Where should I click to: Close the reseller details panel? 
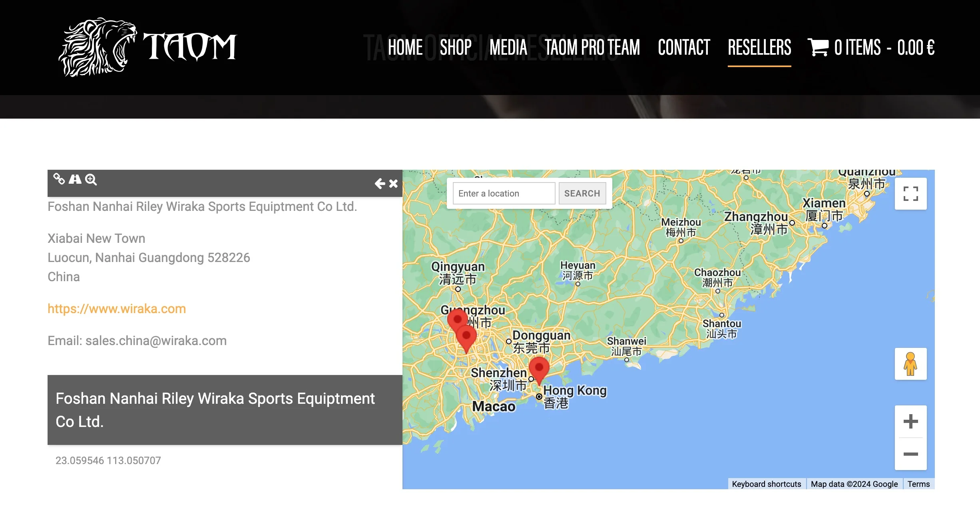tap(394, 183)
